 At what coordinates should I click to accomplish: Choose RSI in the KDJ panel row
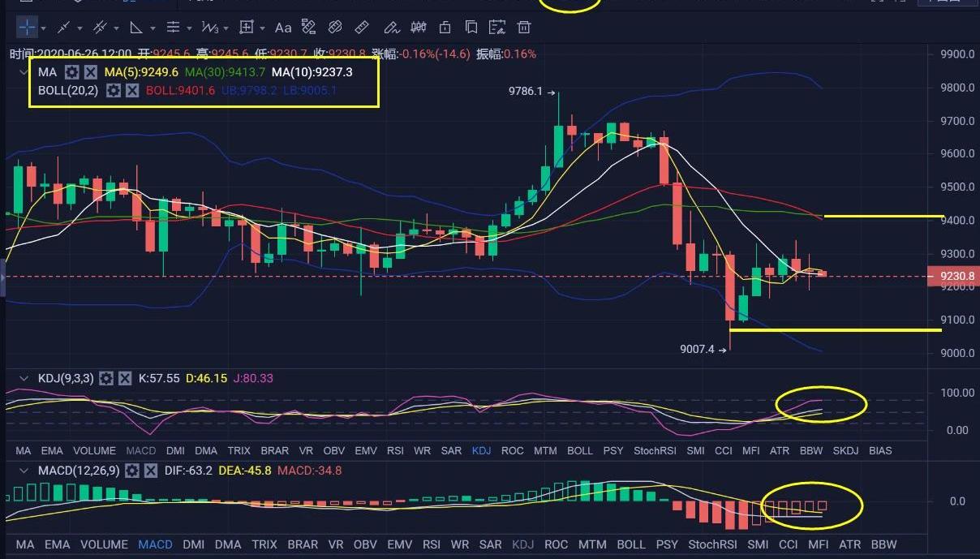click(x=395, y=450)
